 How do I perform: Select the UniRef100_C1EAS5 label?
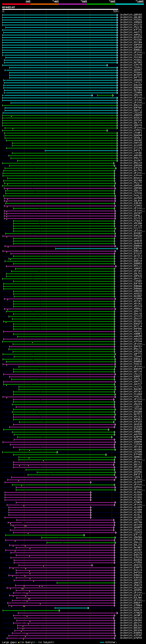pos(131,532)
